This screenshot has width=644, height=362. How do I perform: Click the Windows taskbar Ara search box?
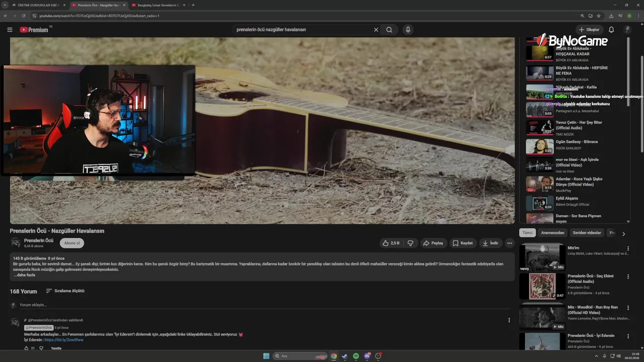pyautogui.click(x=300, y=356)
